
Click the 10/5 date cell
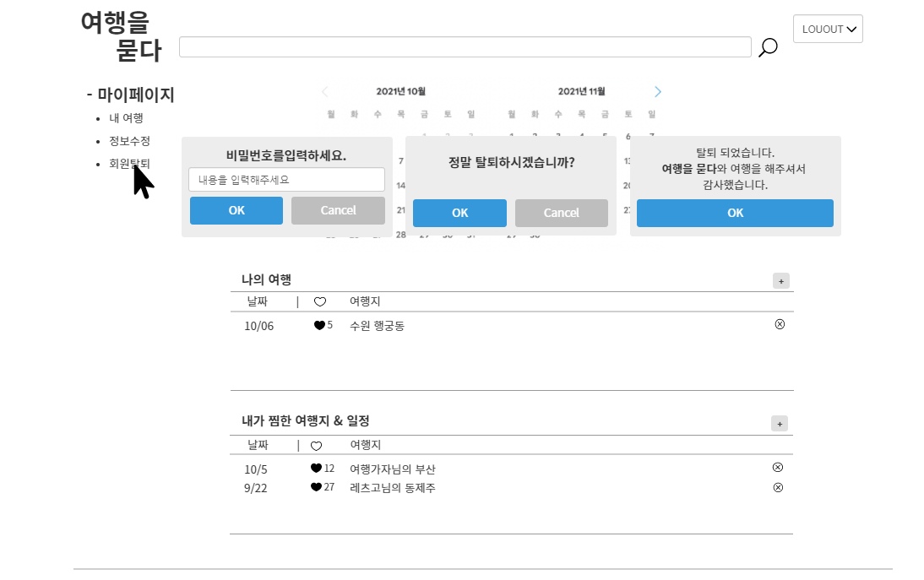pos(256,470)
